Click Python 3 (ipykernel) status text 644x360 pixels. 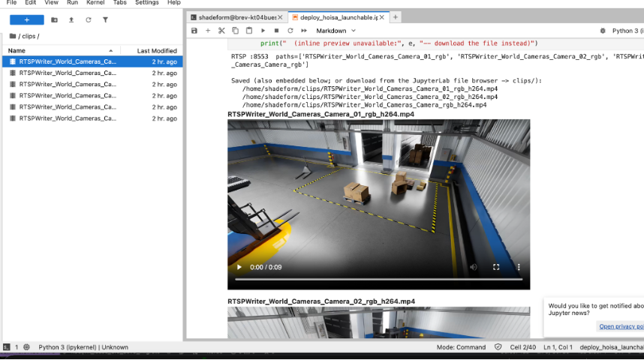tap(83, 347)
